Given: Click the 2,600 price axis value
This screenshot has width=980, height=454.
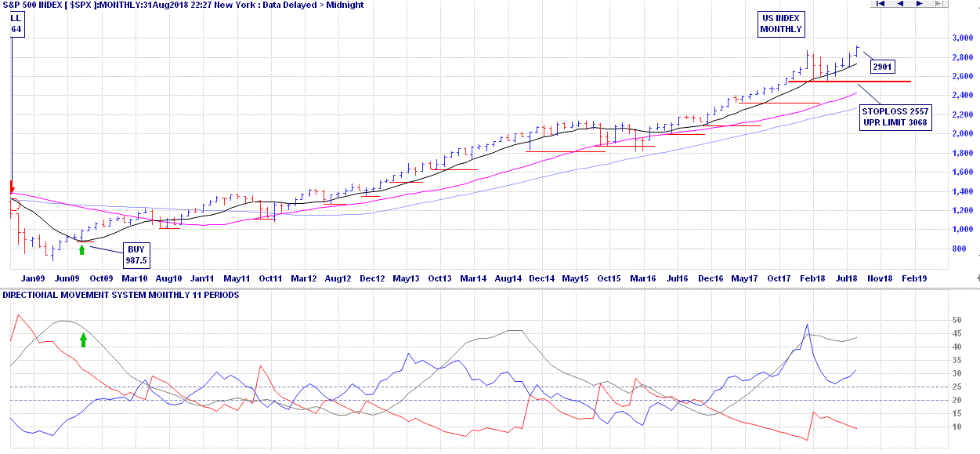Looking at the screenshot, I should pos(961,77).
